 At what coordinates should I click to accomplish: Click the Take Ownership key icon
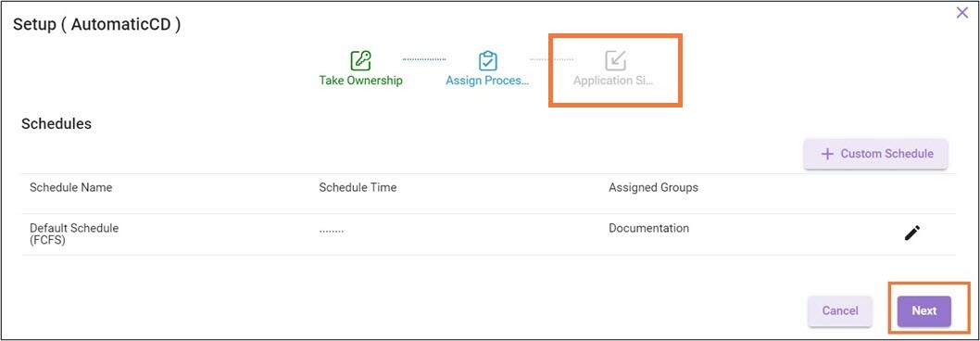(x=360, y=60)
